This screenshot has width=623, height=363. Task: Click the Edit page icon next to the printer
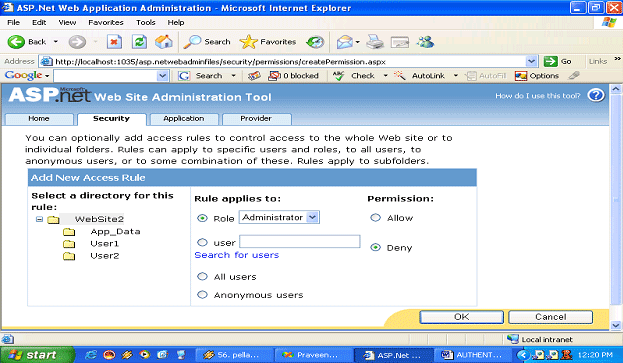400,42
